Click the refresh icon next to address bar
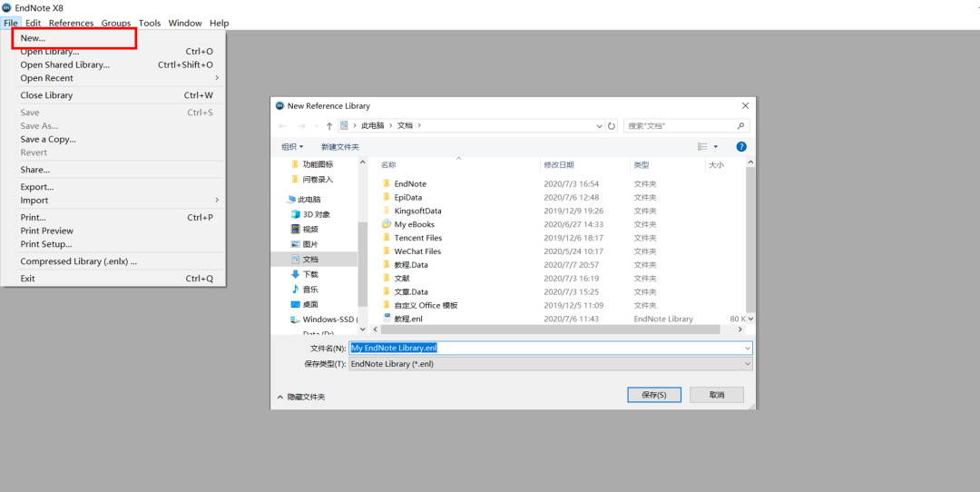The width and height of the screenshot is (980, 492). point(612,125)
